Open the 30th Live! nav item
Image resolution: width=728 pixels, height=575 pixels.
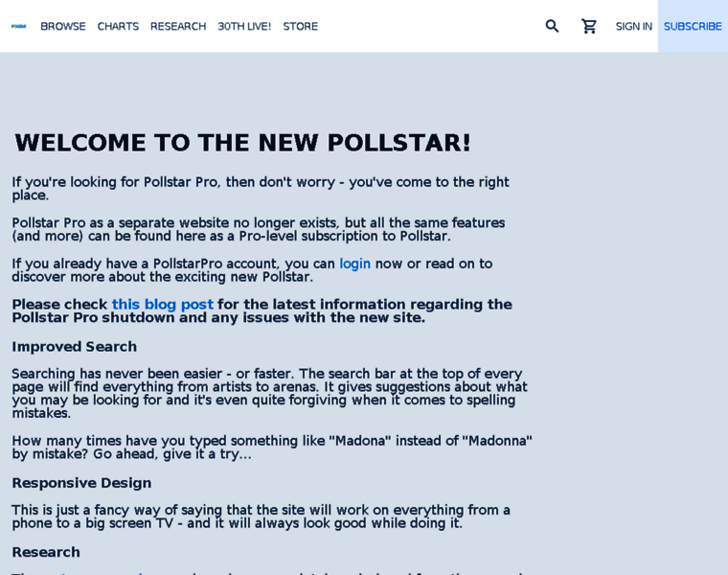[244, 26]
